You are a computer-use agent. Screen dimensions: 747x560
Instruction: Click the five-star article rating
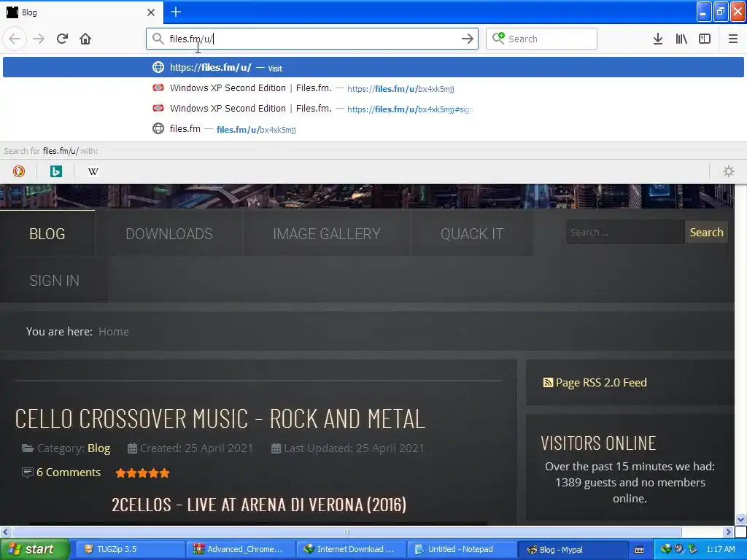142,472
